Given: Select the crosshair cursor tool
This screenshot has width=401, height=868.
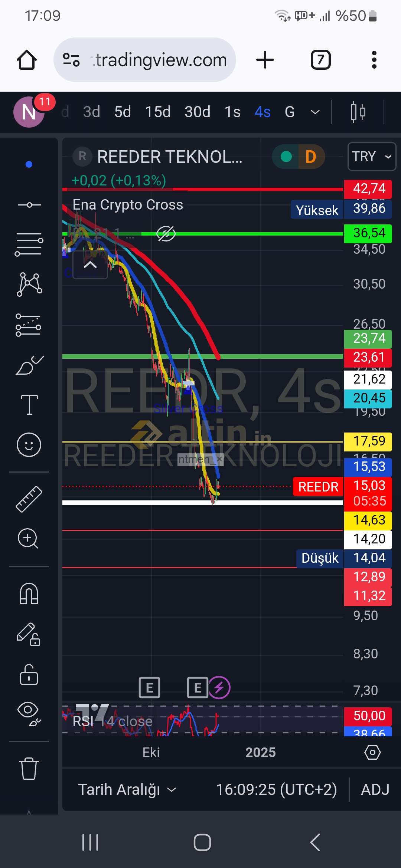Looking at the screenshot, I should (x=29, y=164).
